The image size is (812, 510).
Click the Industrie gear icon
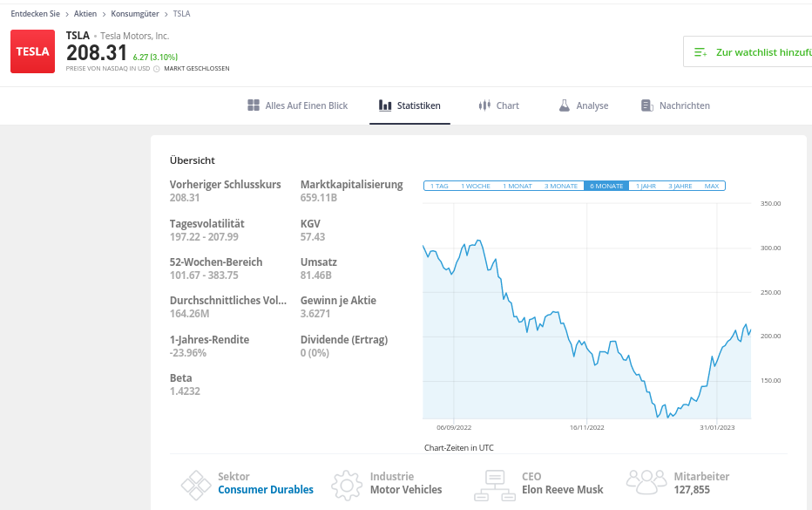347,485
